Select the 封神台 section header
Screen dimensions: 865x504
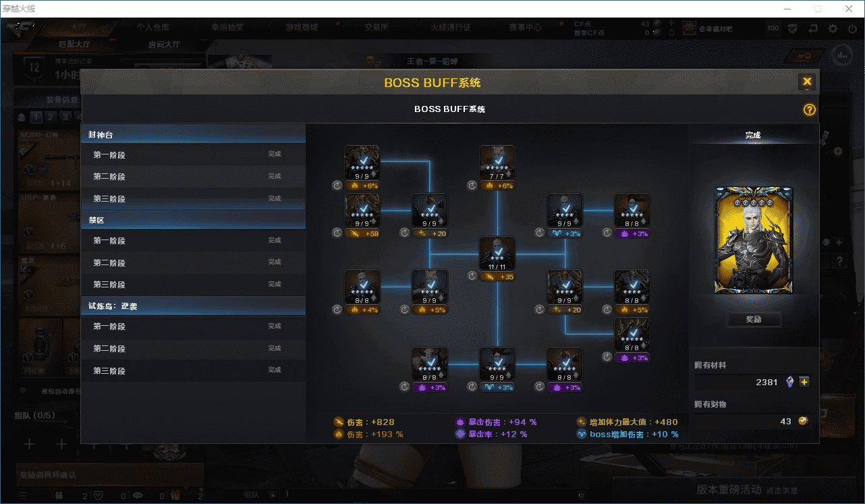click(x=194, y=135)
